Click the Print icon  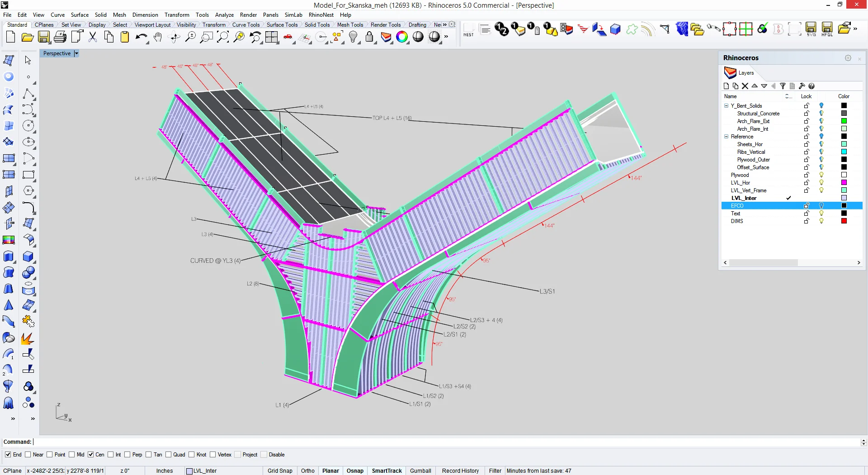click(x=60, y=37)
